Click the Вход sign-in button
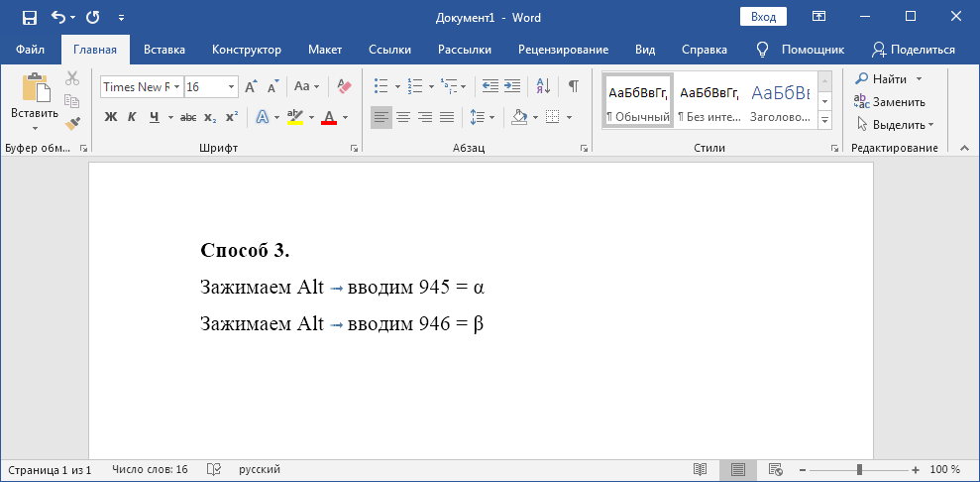The height and width of the screenshot is (482, 980). pos(763,17)
